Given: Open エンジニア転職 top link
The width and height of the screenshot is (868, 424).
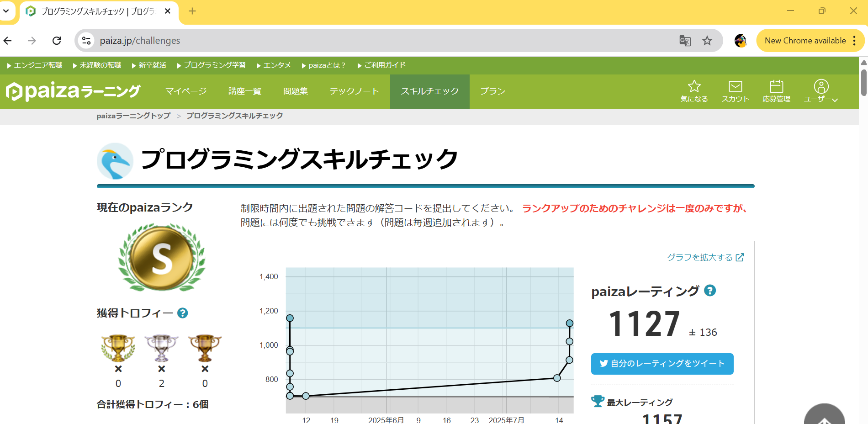Looking at the screenshot, I should pos(35,65).
